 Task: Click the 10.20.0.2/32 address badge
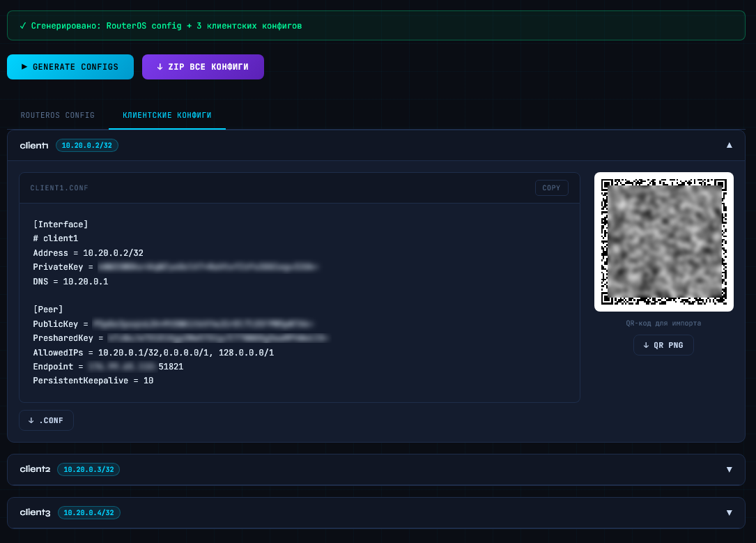[87, 145]
